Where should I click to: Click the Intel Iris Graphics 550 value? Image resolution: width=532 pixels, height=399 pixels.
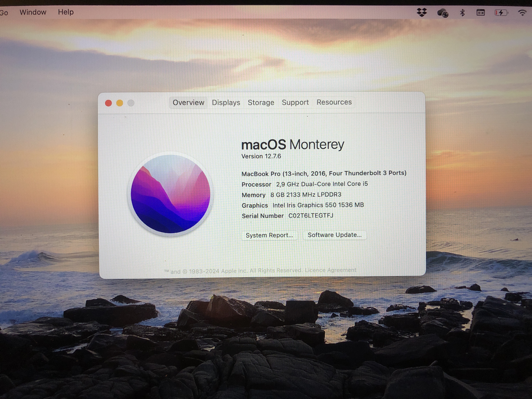click(x=318, y=205)
